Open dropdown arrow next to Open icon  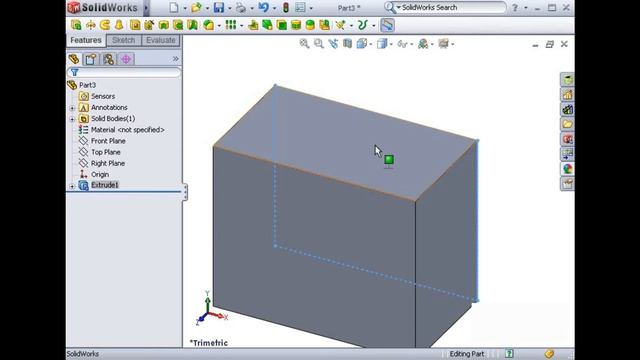point(207,8)
